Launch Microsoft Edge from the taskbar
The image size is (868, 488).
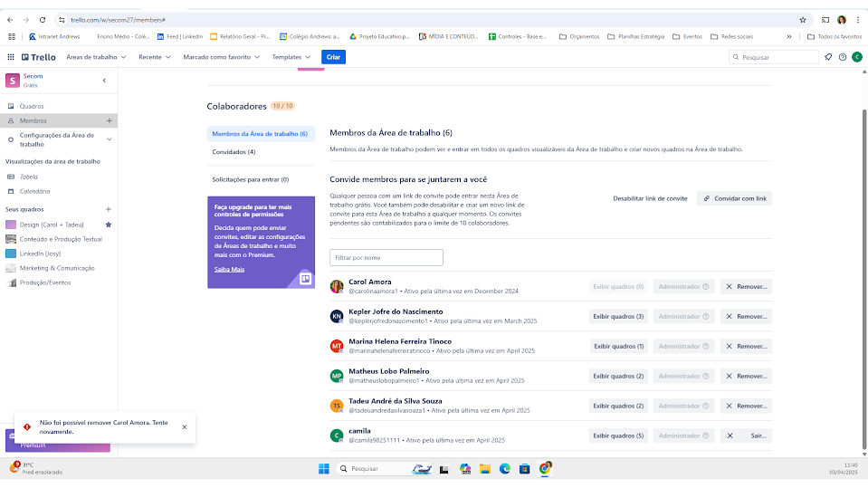(505, 469)
